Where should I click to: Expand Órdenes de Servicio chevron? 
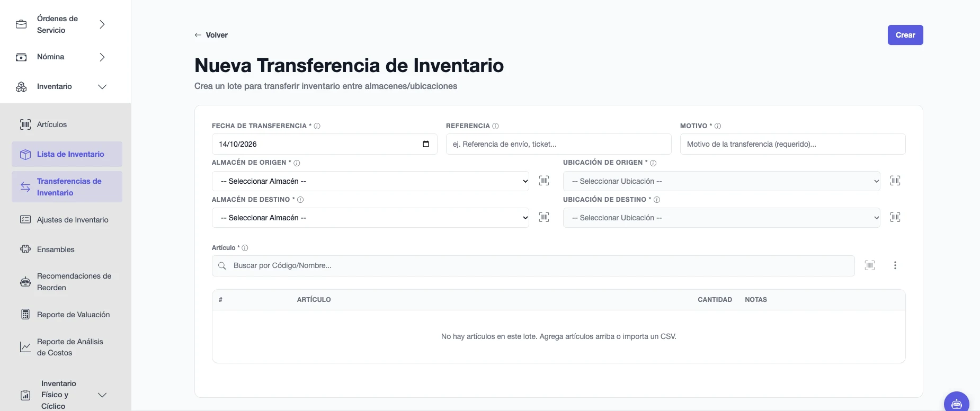pos(102,24)
